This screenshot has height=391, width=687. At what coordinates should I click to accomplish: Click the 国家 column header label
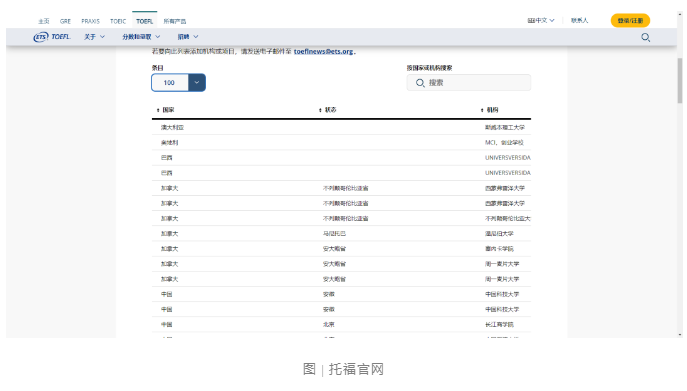[x=168, y=110]
